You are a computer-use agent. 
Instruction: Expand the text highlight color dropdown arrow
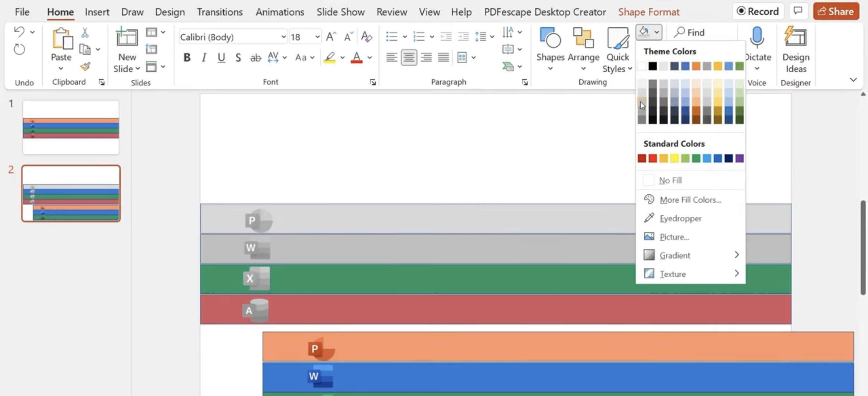coord(342,57)
